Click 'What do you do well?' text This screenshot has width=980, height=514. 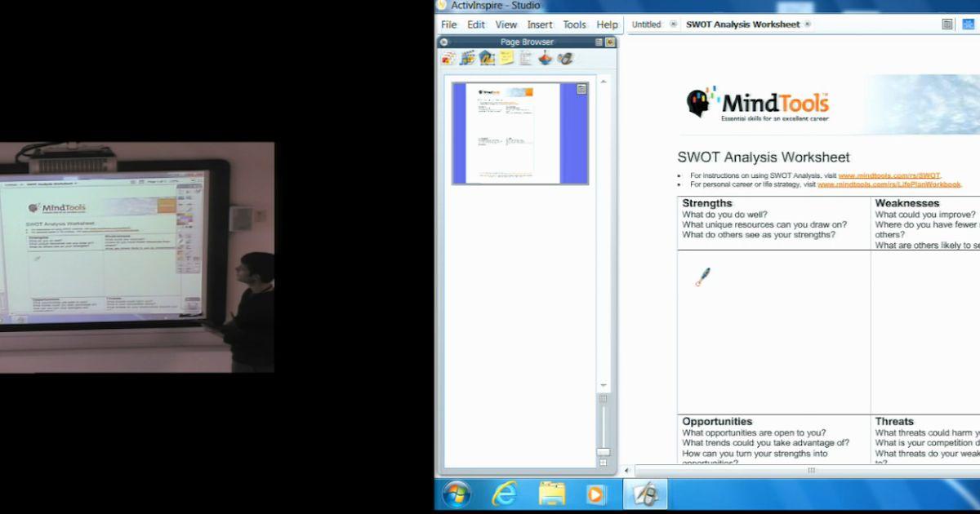pos(725,215)
